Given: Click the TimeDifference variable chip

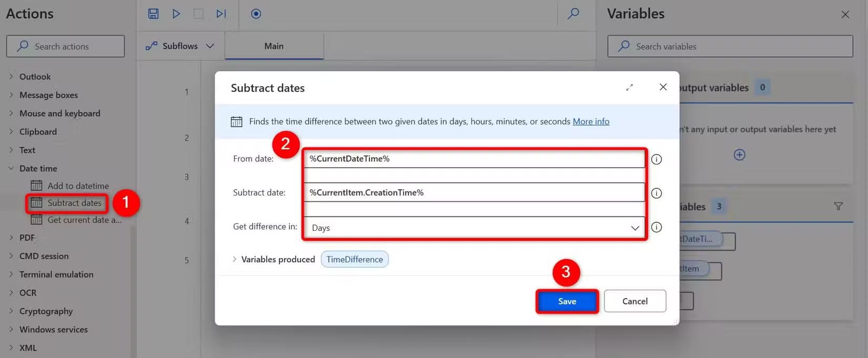Looking at the screenshot, I should [x=355, y=259].
